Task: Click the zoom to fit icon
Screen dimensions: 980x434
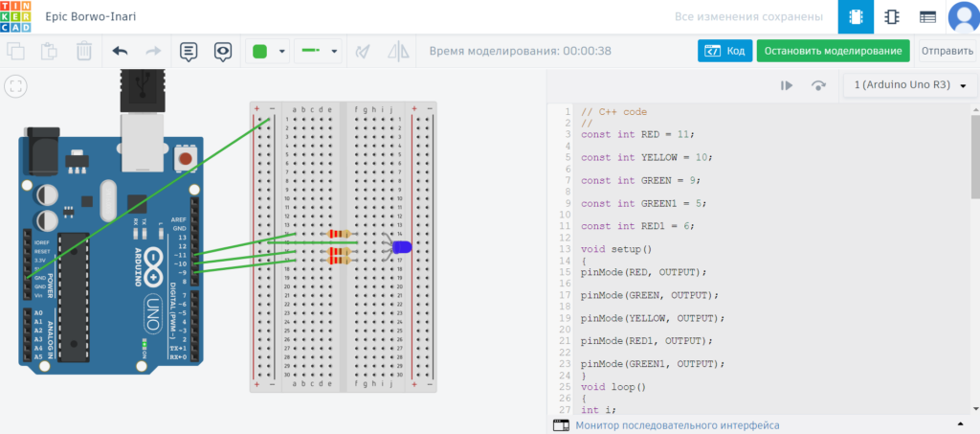Action: [16, 86]
